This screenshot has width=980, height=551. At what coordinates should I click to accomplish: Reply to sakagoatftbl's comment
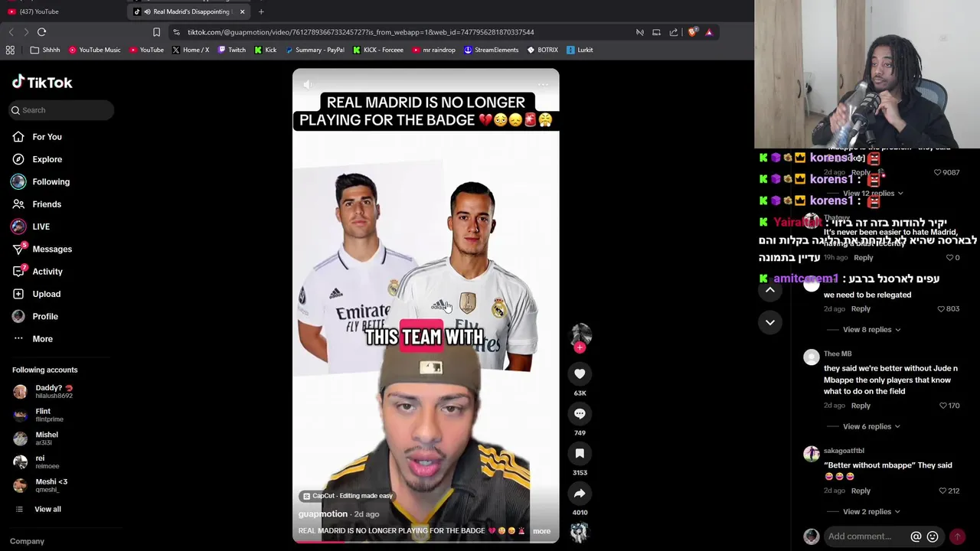[x=861, y=491]
